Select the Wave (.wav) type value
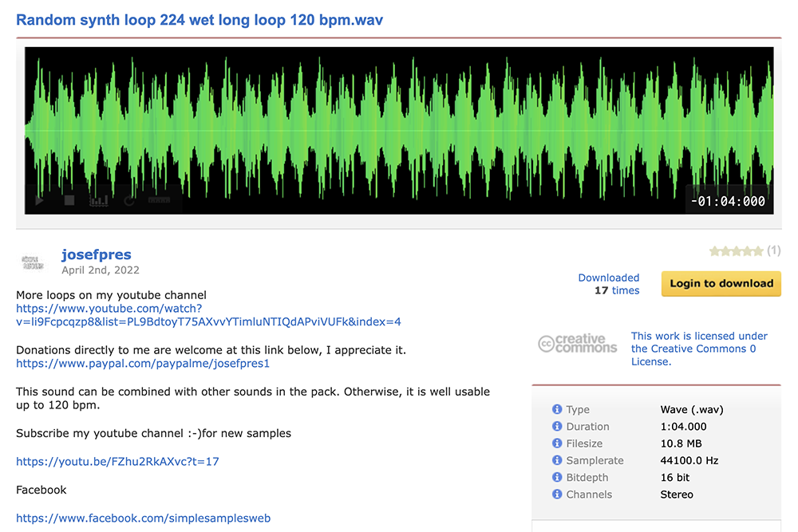Image resolution: width=798 pixels, height=532 pixels. (x=692, y=409)
